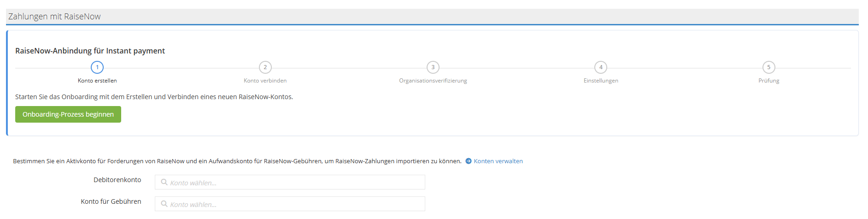Click search icon in Konto für Gebühren field
This screenshot has width=868, height=219.
click(164, 204)
